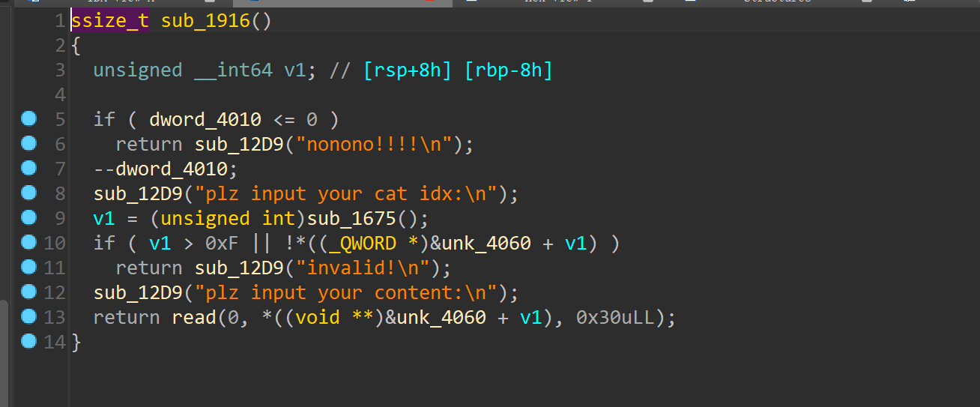Click dword_4010 in the line 5 condition

[205, 119]
